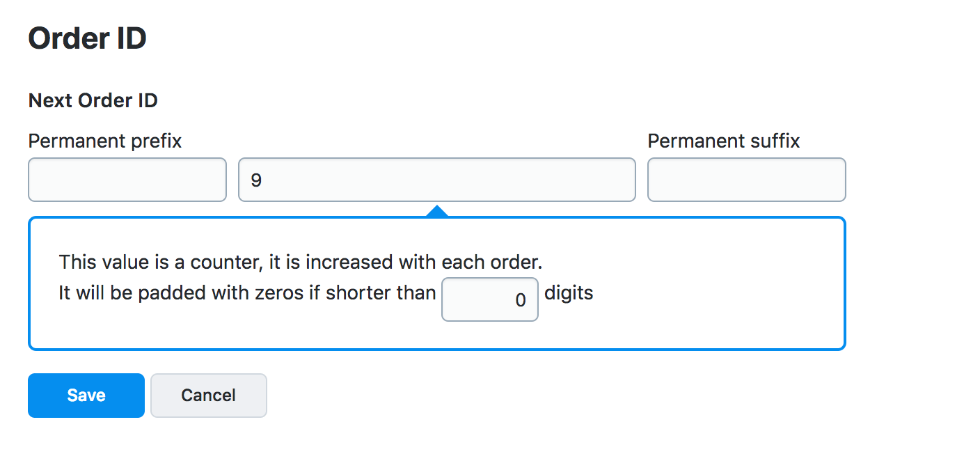Focus the order counter field containing 9
This screenshot has height=461, width=980.
436,180
